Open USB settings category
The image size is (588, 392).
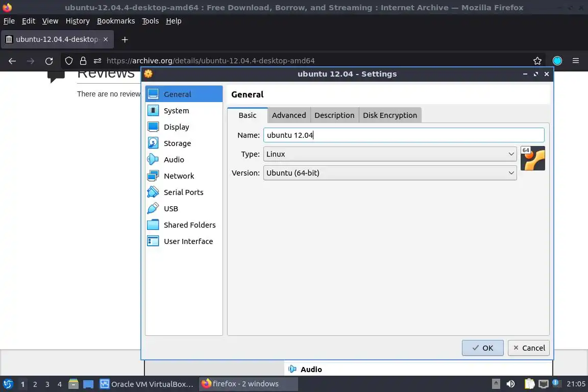pos(184,209)
